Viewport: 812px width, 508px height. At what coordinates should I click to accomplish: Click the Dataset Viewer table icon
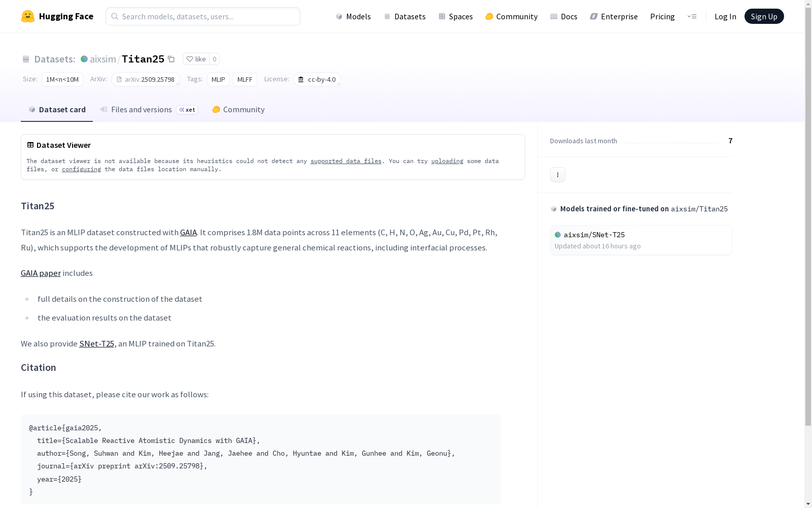30,145
